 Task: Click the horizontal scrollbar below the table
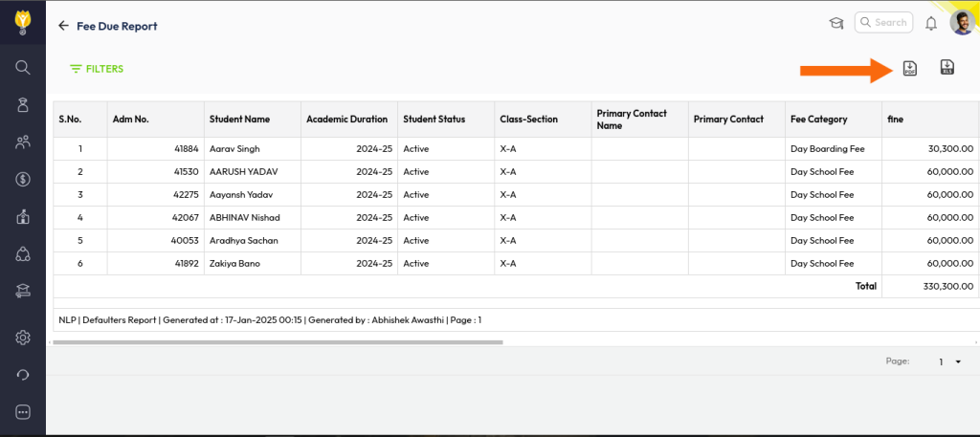point(278,341)
